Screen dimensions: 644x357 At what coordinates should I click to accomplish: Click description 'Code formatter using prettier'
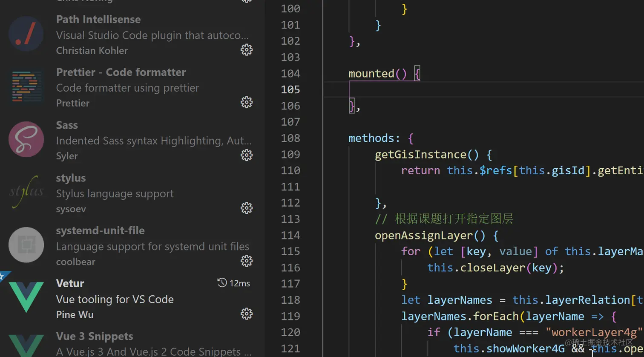(128, 88)
